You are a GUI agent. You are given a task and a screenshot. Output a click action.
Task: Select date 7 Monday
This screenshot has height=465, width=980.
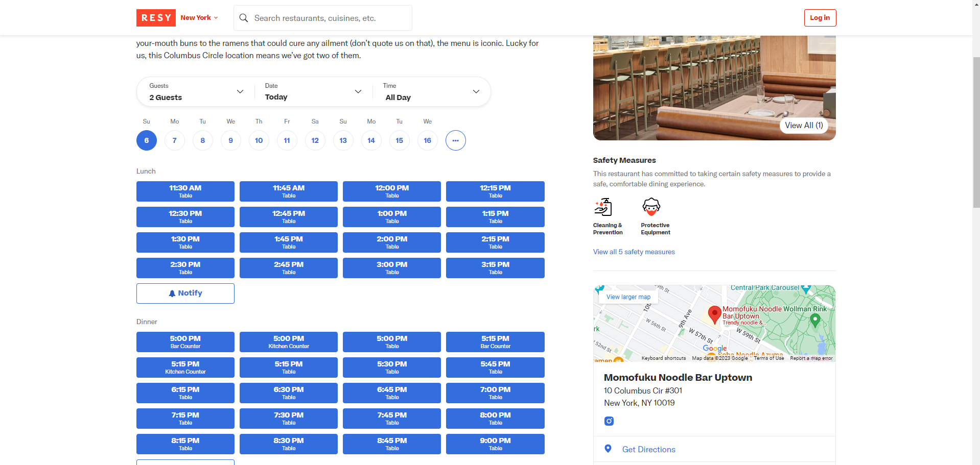(175, 140)
